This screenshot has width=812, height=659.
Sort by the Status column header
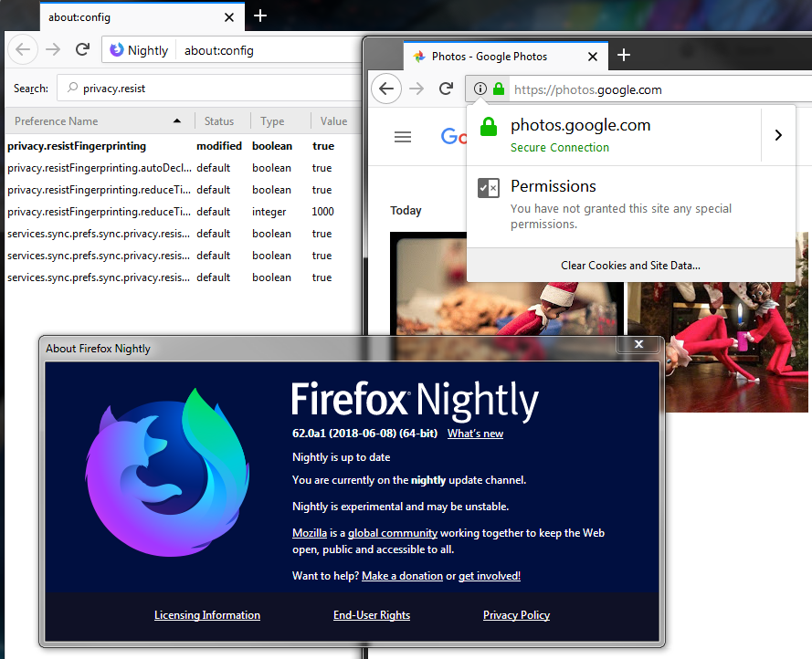223,121
